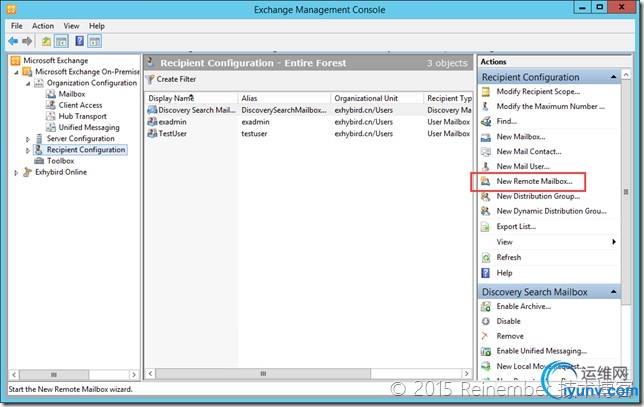Click the Disable action icon
644x407 pixels.
point(486,321)
